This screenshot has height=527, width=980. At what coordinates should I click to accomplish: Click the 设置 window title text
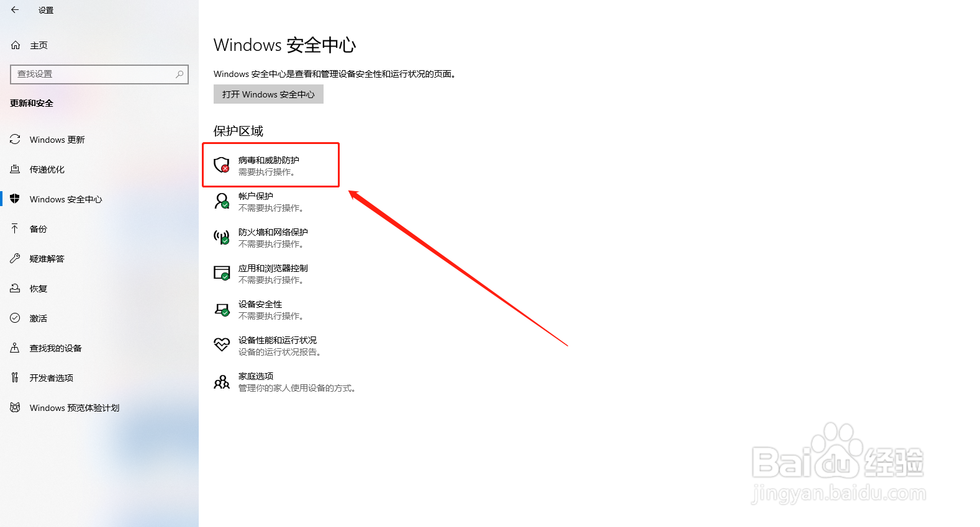pyautogui.click(x=46, y=11)
